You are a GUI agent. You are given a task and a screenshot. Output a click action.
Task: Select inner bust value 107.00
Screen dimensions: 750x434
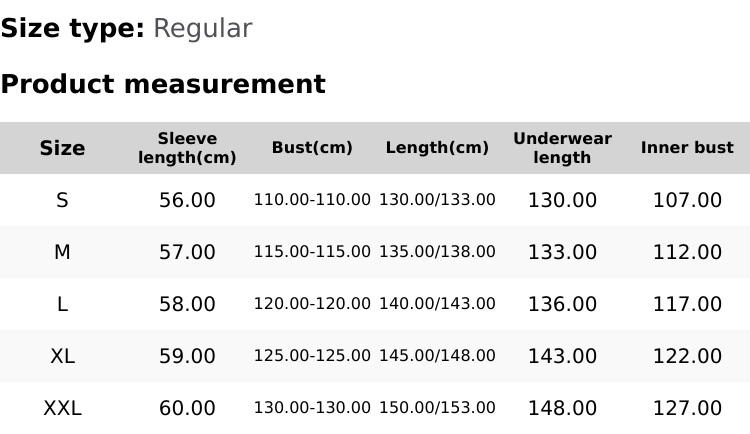[x=687, y=200]
